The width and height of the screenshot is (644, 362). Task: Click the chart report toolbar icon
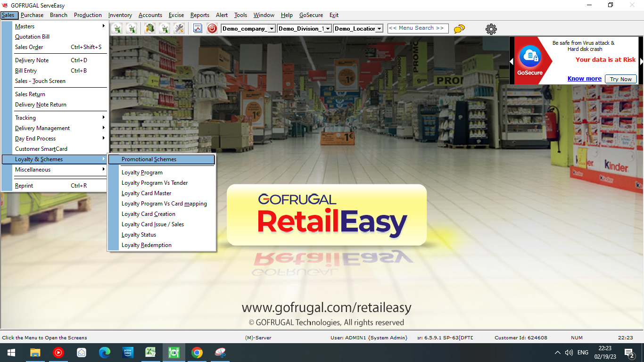(x=198, y=28)
